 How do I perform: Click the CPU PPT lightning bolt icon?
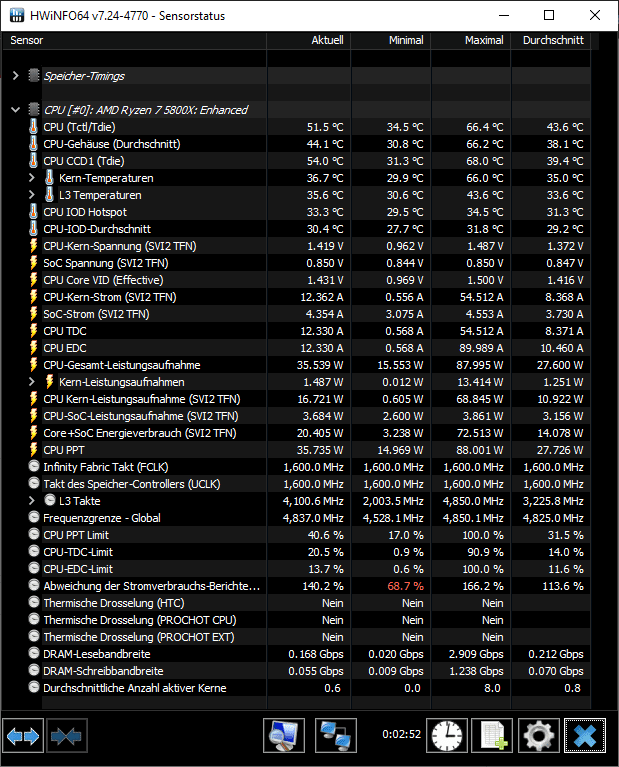pos(33,450)
